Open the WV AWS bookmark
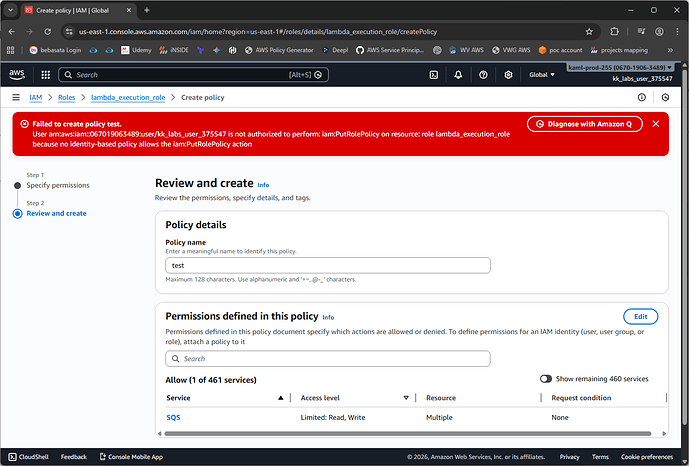689x466 pixels. pyautogui.click(x=466, y=50)
